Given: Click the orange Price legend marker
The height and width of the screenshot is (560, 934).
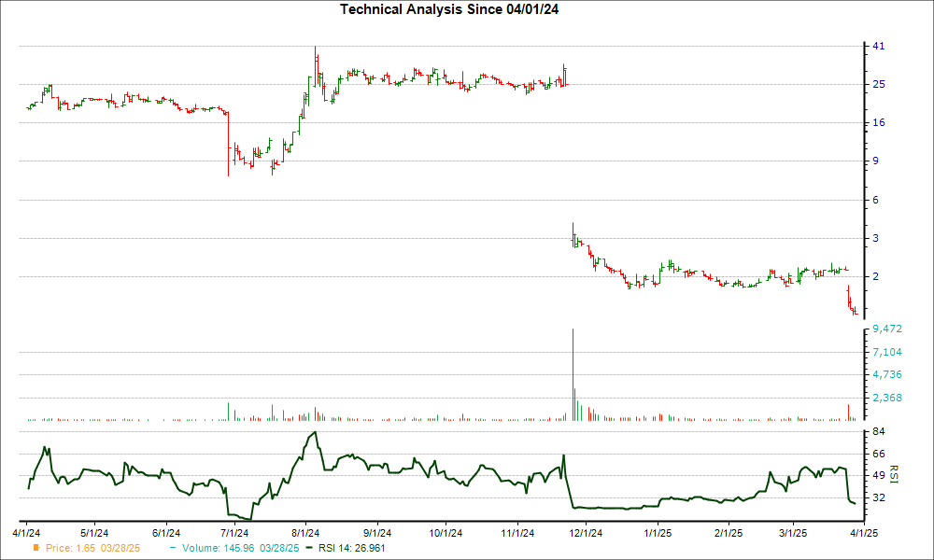Looking at the screenshot, I should click(36, 548).
